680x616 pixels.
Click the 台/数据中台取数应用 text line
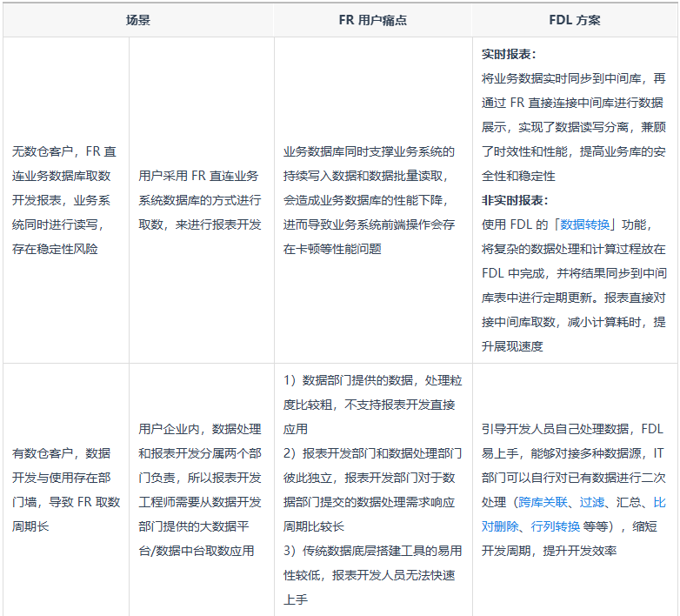196,551
